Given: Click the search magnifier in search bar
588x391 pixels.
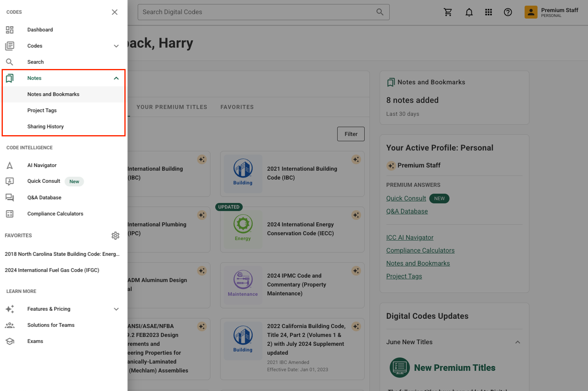Looking at the screenshot, I should tap(380, 12).
